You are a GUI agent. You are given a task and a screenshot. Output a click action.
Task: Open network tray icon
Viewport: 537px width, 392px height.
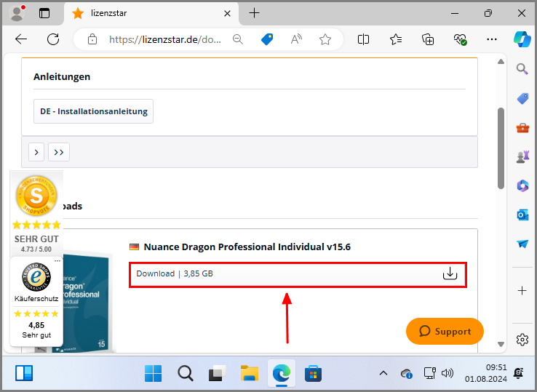pyautogui.click(x=429, y=373)
